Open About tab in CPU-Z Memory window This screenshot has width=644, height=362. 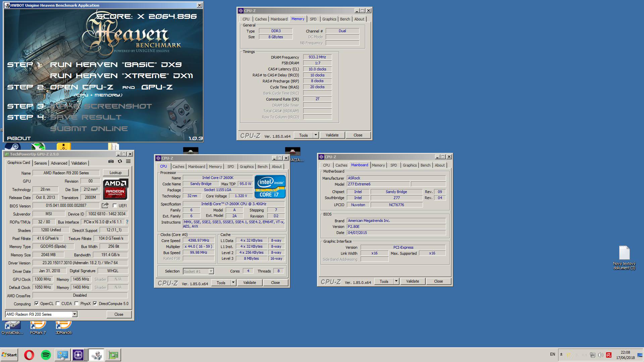pos(359,19)
